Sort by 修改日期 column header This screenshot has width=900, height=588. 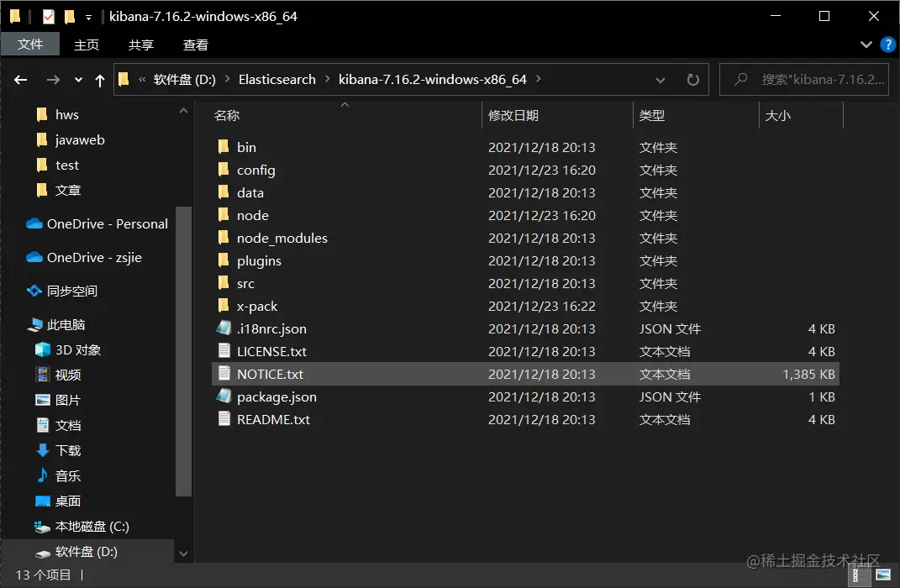click(513, 115)
